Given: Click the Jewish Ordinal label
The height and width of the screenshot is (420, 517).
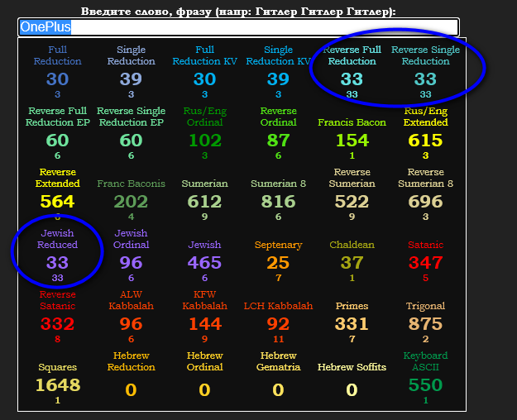Looking at the screenshot, I should point(131,239).
